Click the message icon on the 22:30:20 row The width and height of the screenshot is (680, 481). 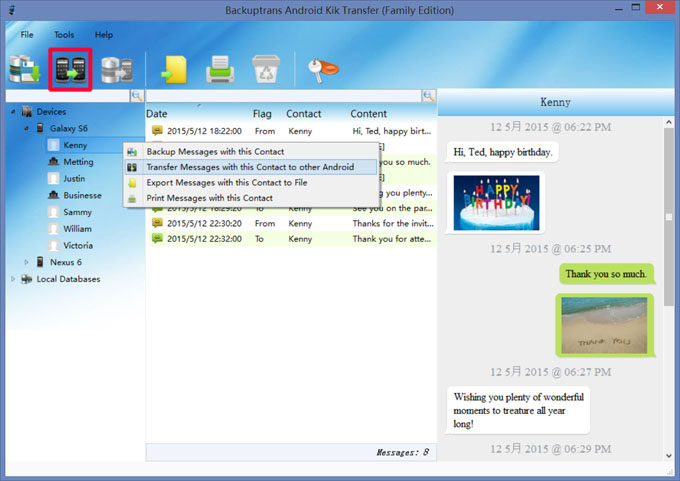pos(157,223)
